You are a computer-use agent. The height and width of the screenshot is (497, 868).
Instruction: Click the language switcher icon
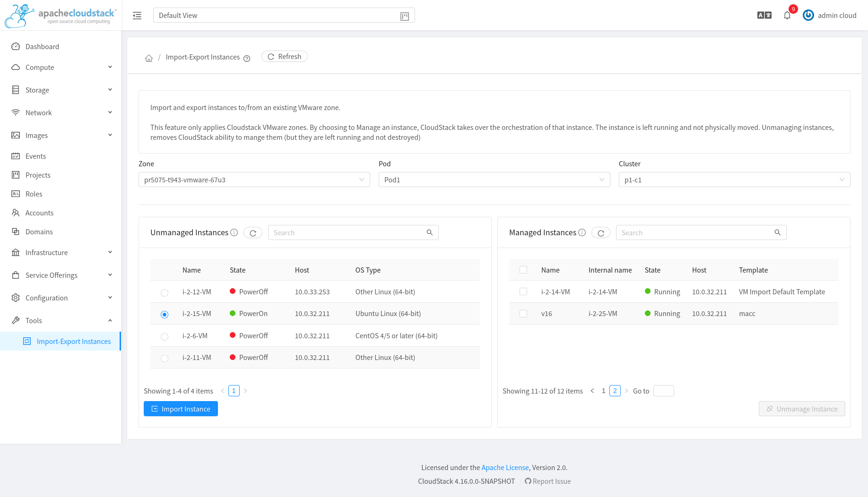[x=764, y=15]
